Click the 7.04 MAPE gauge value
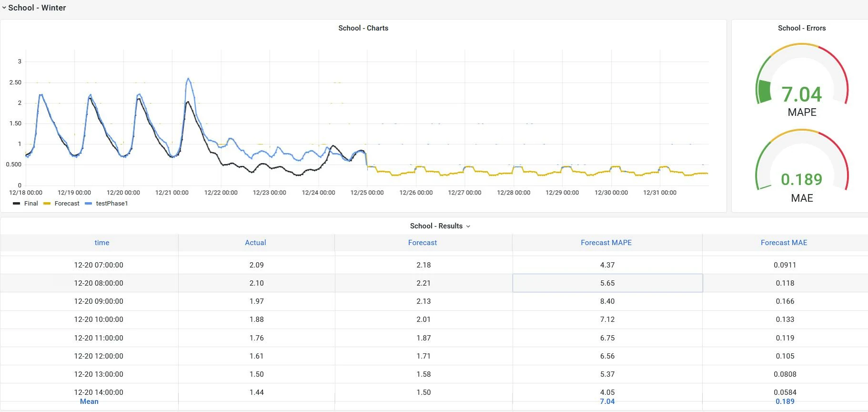The image size is (868, 412). click(802, 94)
